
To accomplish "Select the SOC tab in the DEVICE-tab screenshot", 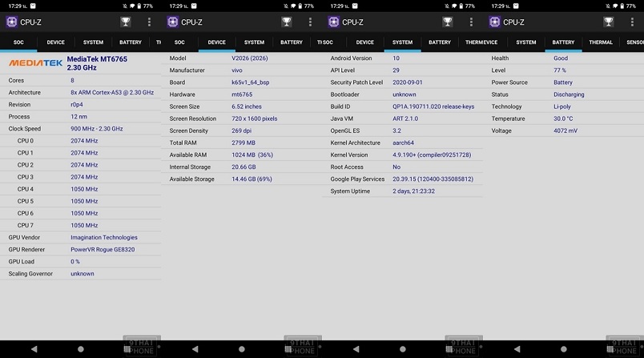I will (x=179, y=42).
